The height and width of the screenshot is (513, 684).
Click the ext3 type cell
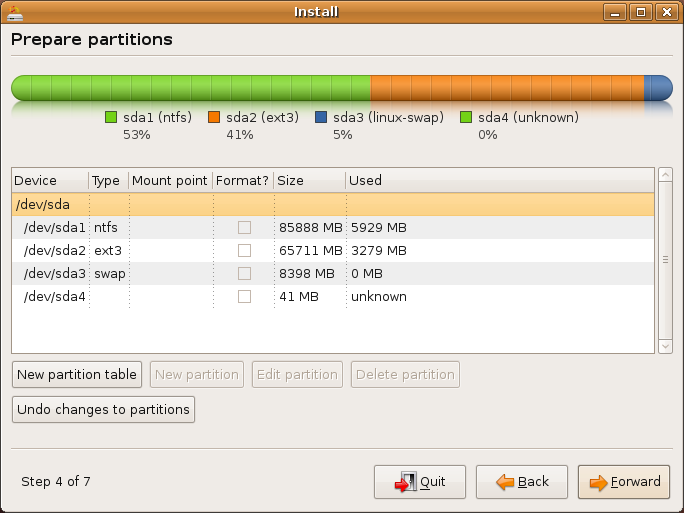point(108,250)
